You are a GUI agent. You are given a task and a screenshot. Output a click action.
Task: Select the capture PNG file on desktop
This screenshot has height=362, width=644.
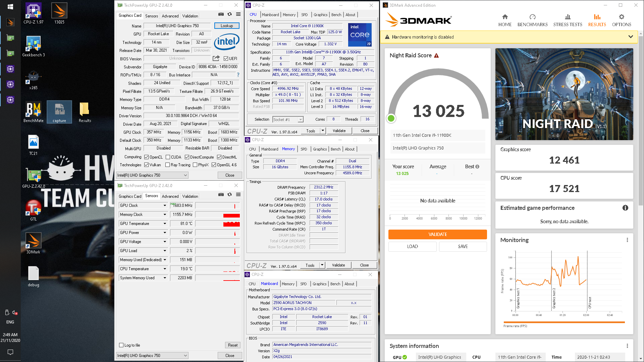[59, 112]
